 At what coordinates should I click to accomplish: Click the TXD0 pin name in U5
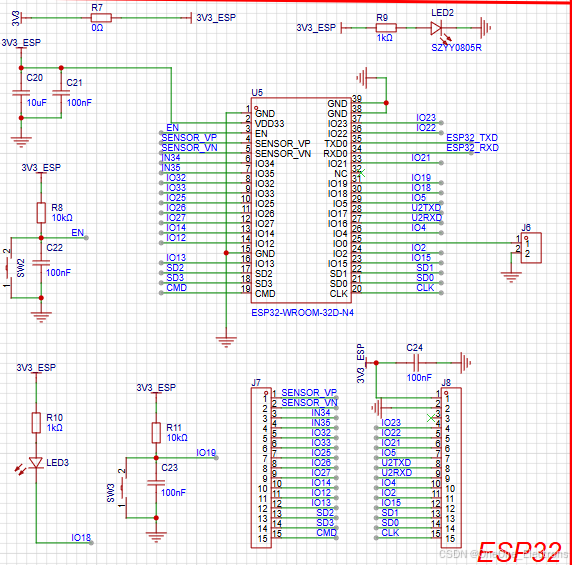click(x=336, y=144)
